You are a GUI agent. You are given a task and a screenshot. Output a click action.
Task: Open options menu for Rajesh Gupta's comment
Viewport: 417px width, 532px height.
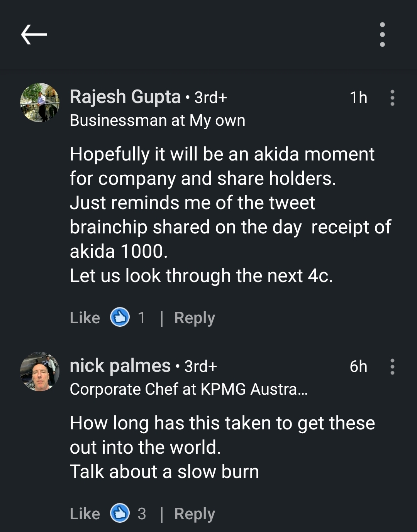point(392,98)
